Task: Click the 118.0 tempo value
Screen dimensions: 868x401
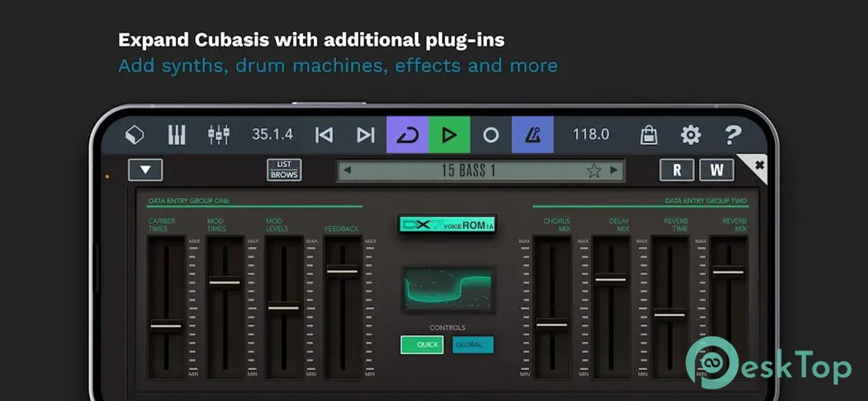Action: pos(591,134)
